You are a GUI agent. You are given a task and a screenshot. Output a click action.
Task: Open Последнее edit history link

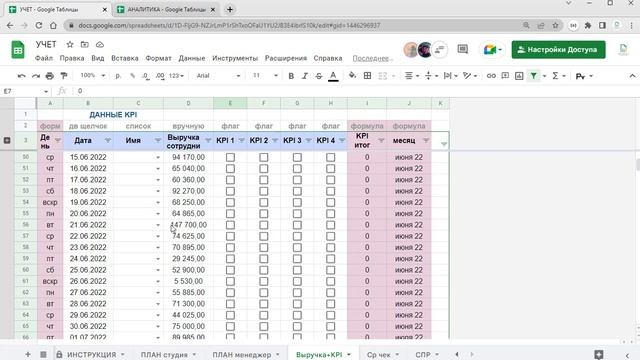coord(371,58)
